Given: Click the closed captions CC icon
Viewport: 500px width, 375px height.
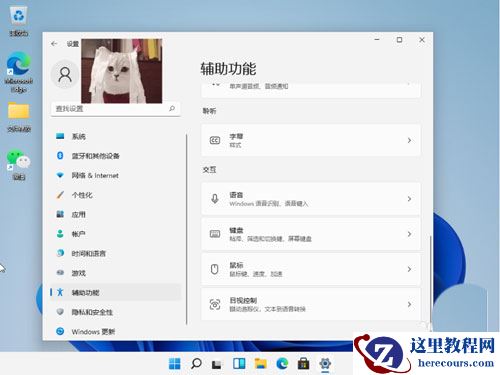Looking at the screenshot, I should [x=215, y=140].
